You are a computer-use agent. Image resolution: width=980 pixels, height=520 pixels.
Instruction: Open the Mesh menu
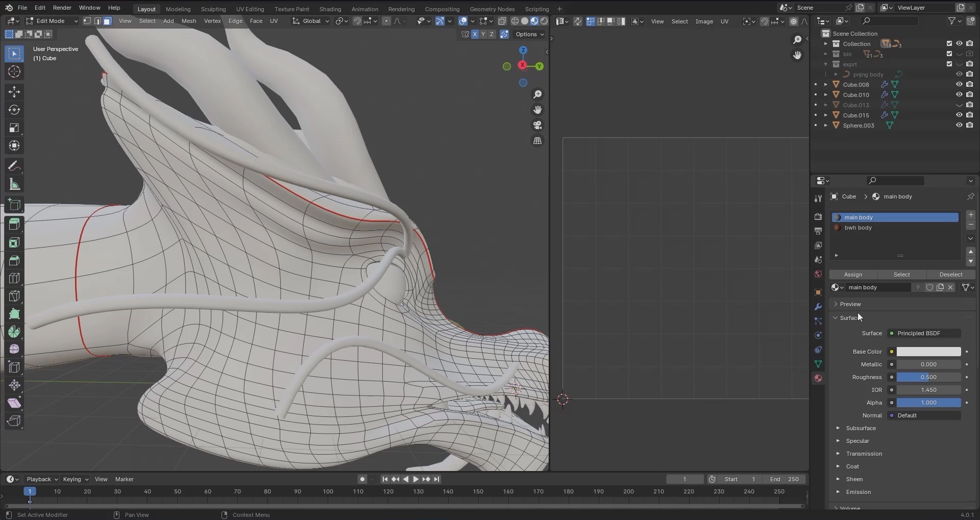[188, 21]
